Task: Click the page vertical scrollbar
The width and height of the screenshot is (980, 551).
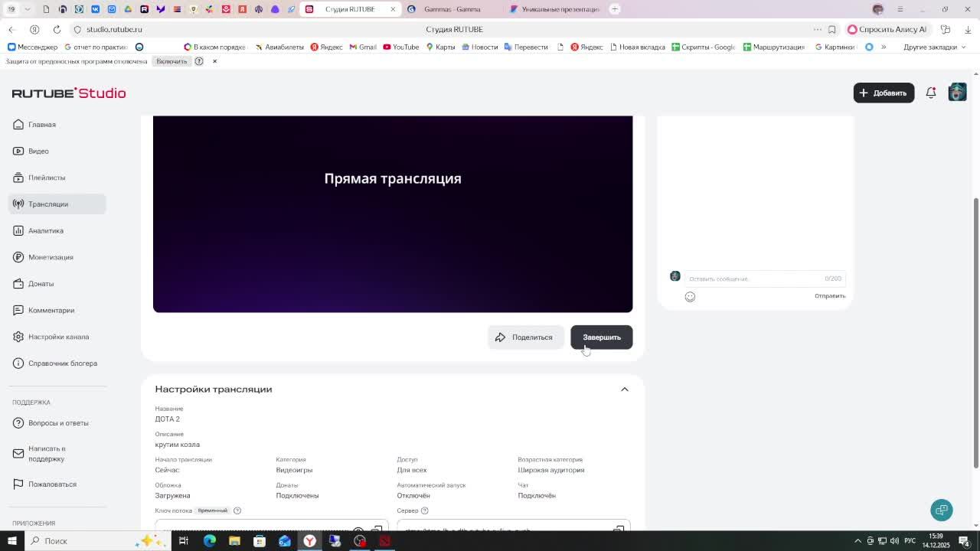Action: tap(975, 333)
